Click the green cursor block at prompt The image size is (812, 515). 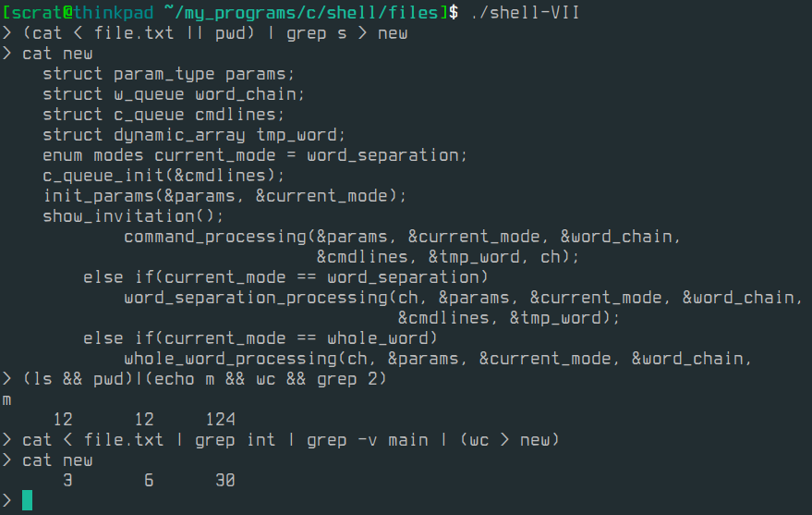point(28,500)
